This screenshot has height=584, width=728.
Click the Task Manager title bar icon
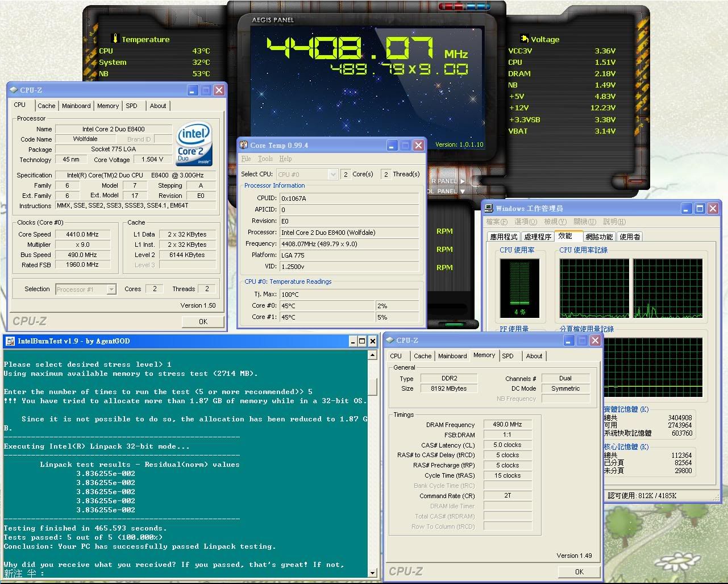click(489, 208)
